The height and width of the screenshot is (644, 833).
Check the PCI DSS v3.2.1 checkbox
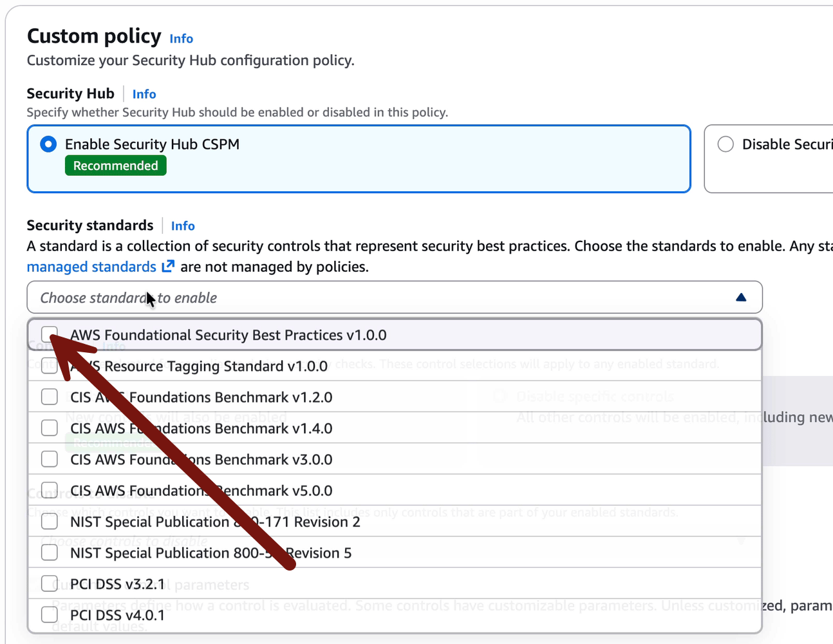(x=50, y=583)
